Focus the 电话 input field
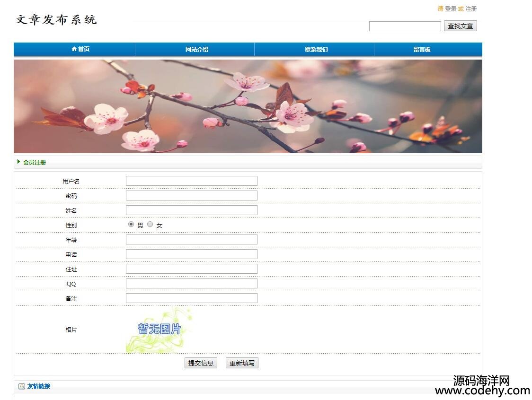This screenshot has height=400, width=532. click(192, 254)
